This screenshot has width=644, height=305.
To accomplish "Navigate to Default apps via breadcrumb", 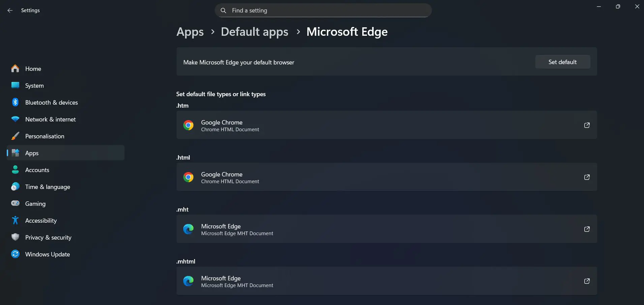I will [254, 32].
